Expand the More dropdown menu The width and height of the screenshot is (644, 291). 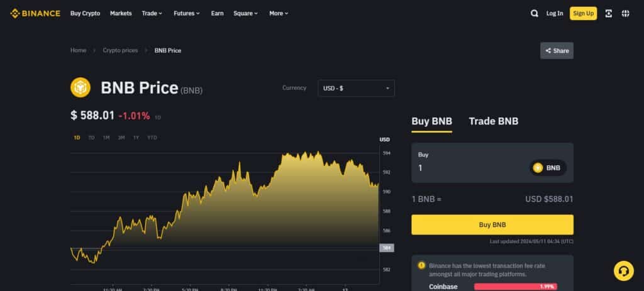pos(279,14)
